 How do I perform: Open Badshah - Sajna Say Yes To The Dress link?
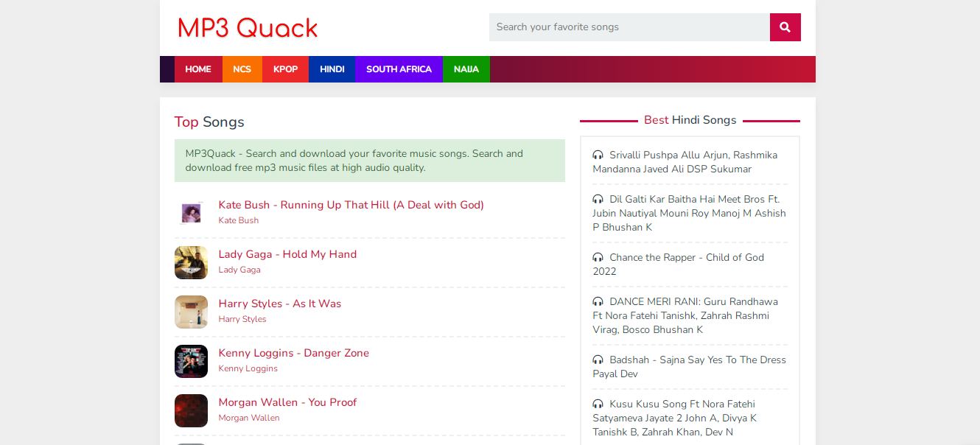[690, 367]
